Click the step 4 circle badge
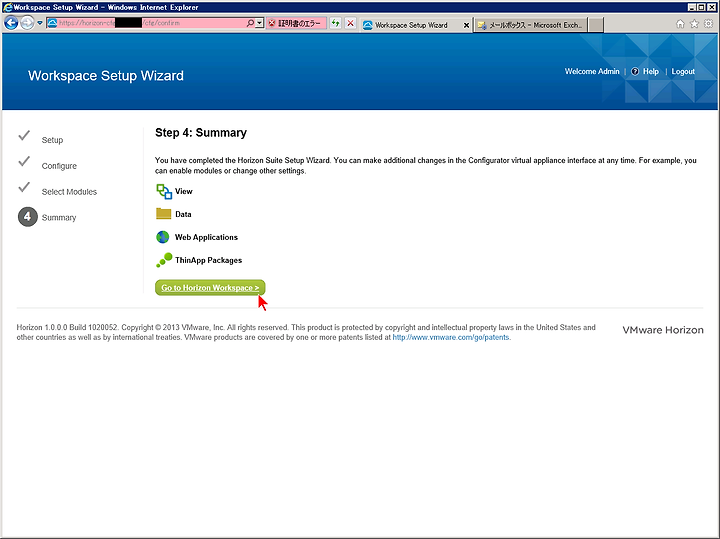The height and width of the screenshot is (539, 720). pyautogui.click(x=28, y=217)
